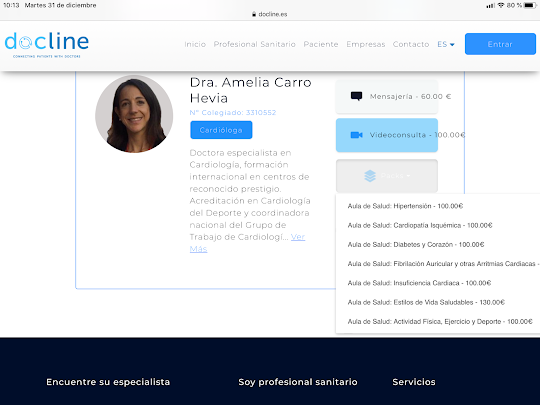540x405 pixels.
Task: Click the Packs stacked layers icon
Action: pos(370,176)
